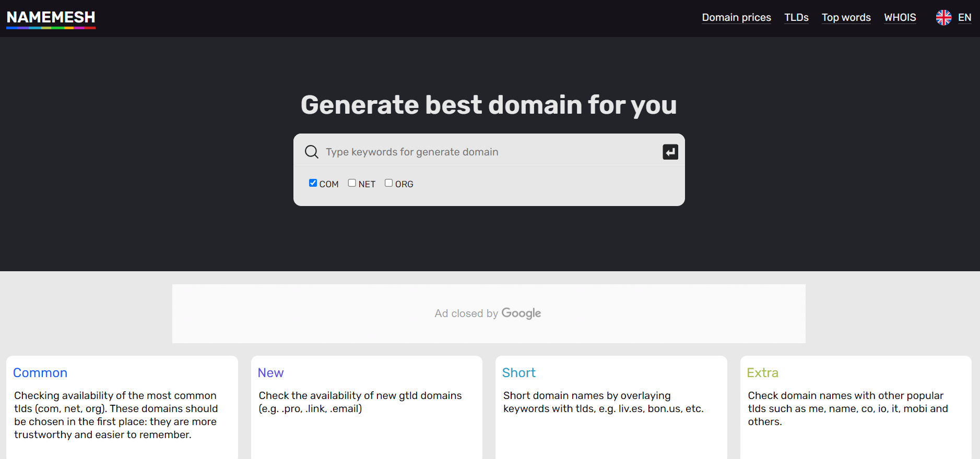Viewport: 980px width, 459px height.
Task: Open the EN language selector
Action: pyautogui.click(x=964, y=18)
